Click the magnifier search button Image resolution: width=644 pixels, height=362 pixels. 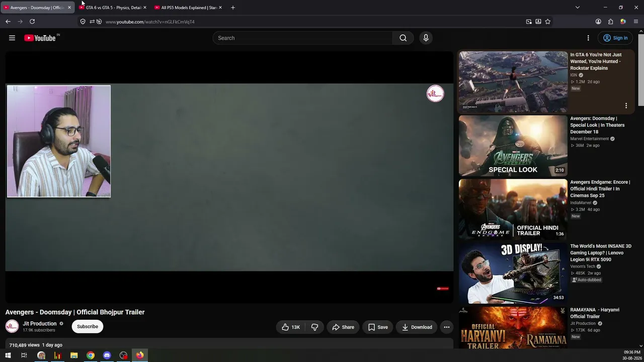coord(403,38)
